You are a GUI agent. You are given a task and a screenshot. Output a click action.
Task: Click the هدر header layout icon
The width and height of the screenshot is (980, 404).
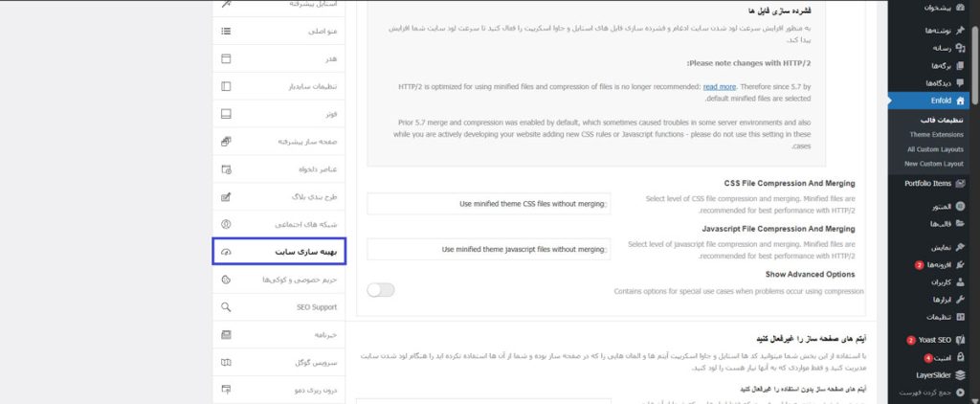coord(226,58)
